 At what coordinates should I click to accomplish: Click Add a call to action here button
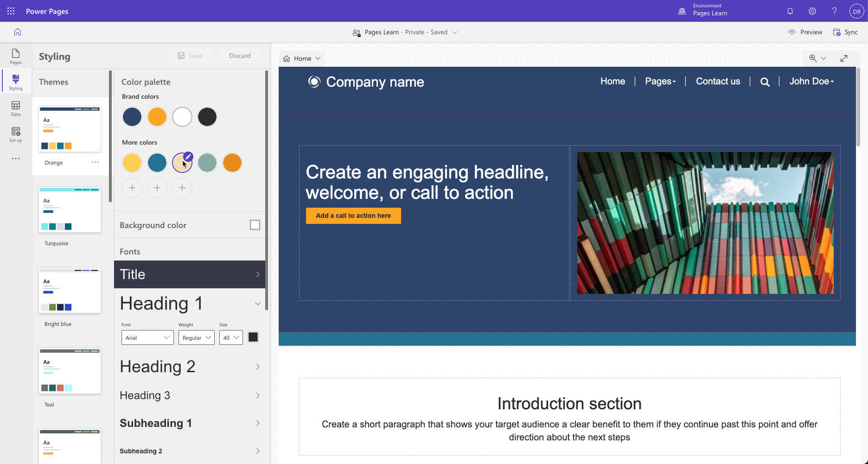point(353,216)
